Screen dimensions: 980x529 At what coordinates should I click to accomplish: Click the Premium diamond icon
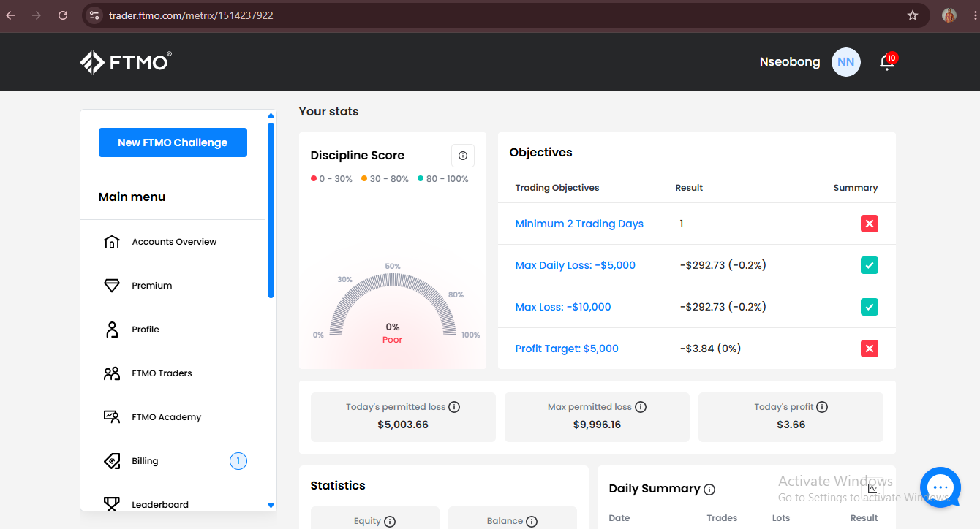[112, 286]
